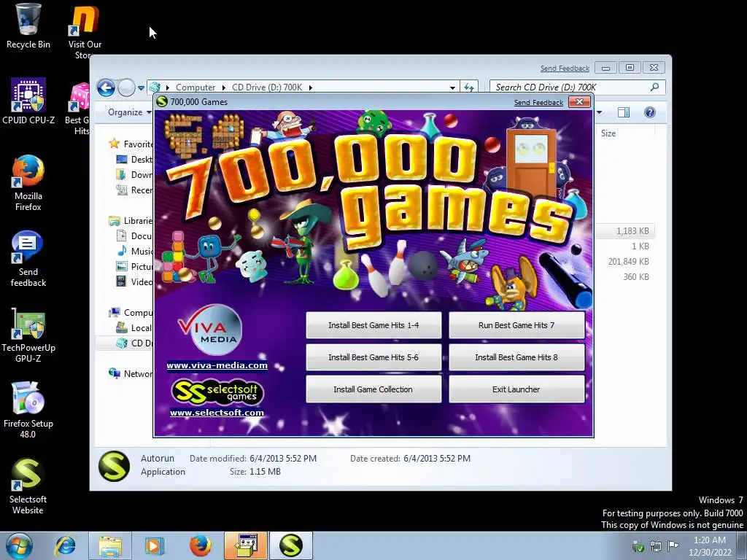
Task: Click the Explorer refresh button
Action: coord(469,87)
